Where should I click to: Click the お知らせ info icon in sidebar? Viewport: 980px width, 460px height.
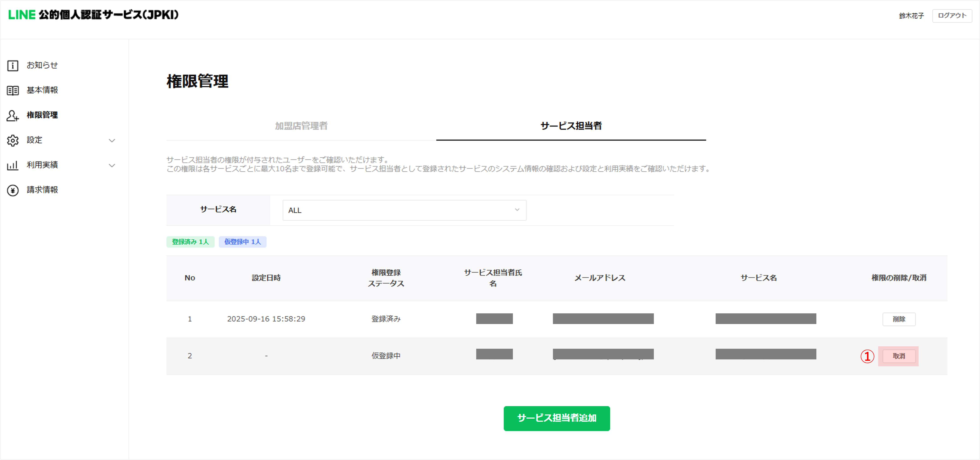pos(12,65)
